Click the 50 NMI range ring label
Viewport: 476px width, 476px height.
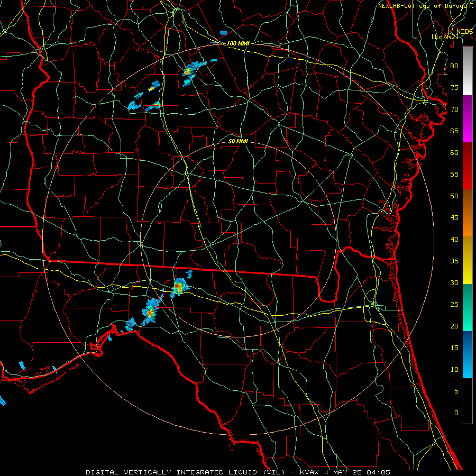click(x=238, y=141)
